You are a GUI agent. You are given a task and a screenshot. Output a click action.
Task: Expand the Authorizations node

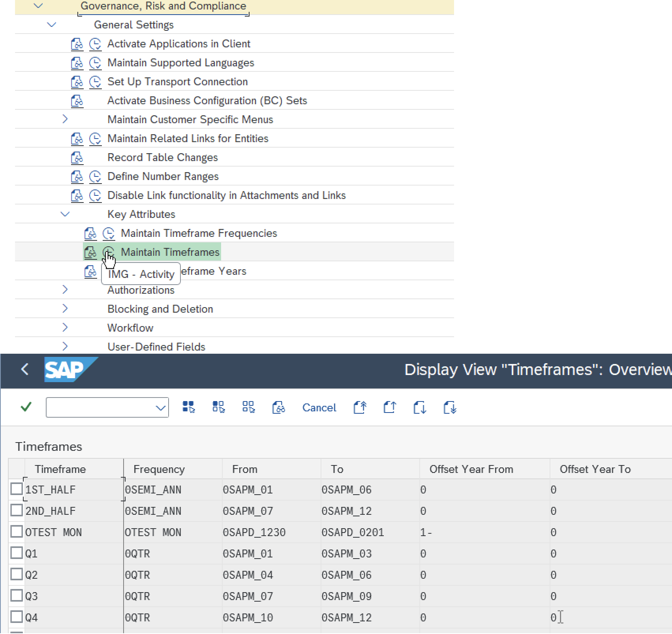(x=65, y=290)
